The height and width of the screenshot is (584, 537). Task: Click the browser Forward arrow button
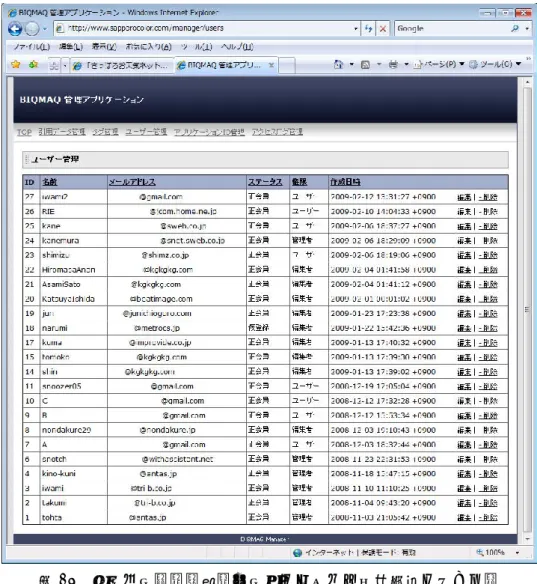[32, 29]
